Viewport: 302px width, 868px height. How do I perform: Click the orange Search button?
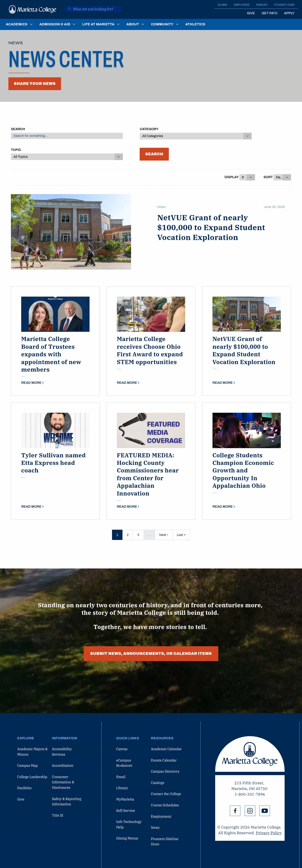(154, 154)
